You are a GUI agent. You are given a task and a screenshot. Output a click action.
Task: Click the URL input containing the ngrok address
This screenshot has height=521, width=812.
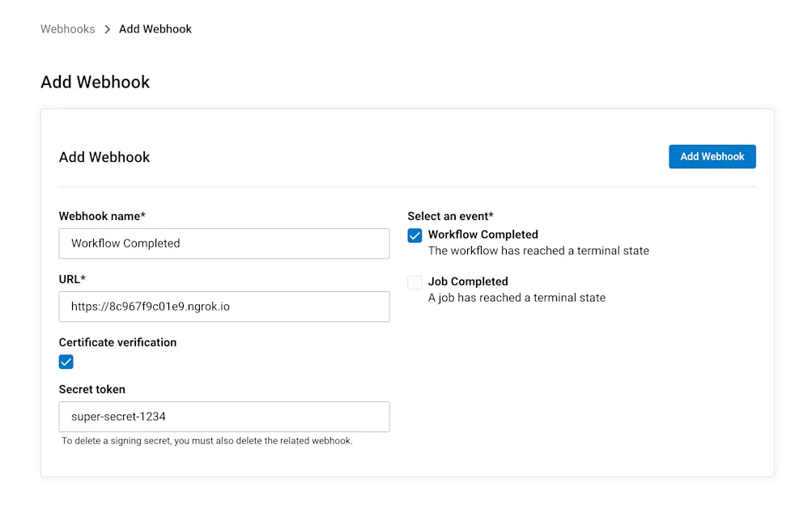[224, 307]
